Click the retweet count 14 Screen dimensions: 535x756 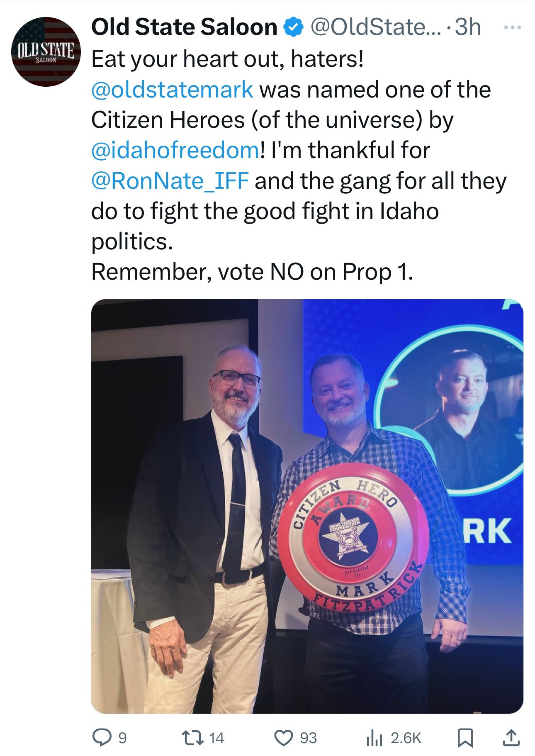click(x=216, y=738)
